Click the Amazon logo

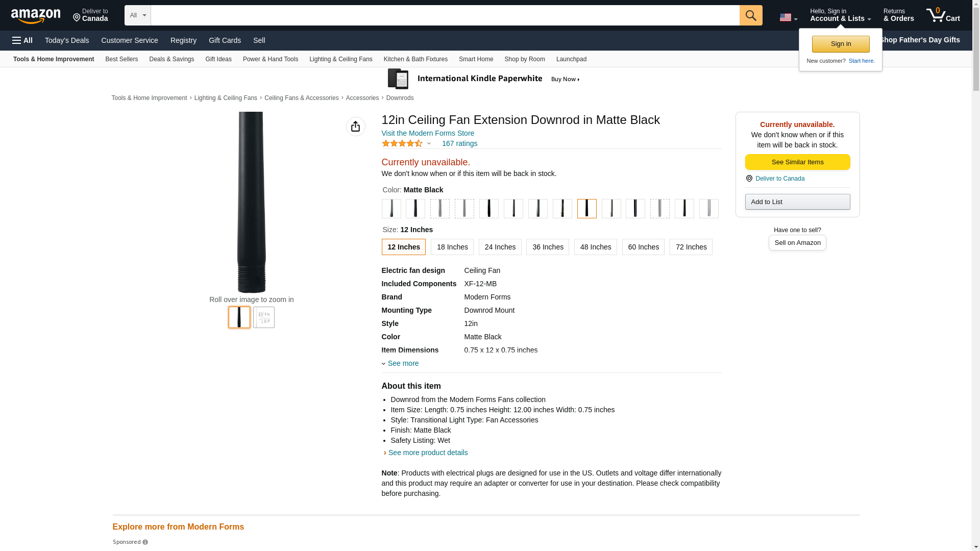[36, 16]
